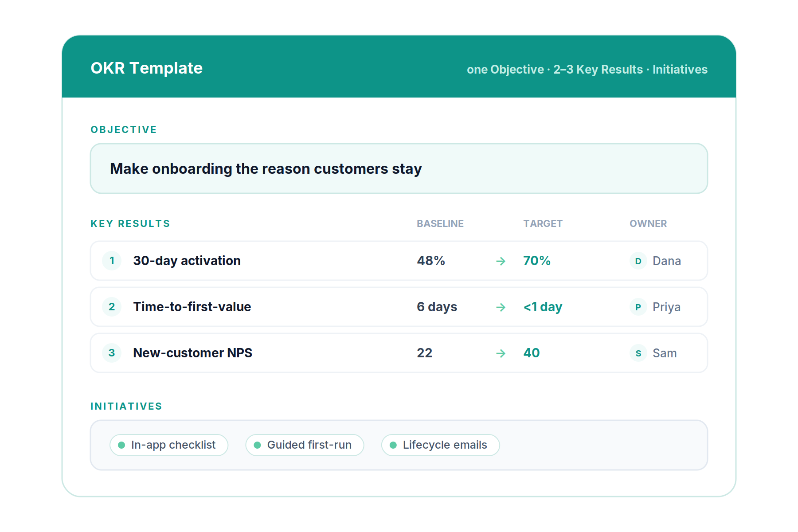
Task: Click Dana's avatar circle labeled D
Action: click(x=638, y=261)
